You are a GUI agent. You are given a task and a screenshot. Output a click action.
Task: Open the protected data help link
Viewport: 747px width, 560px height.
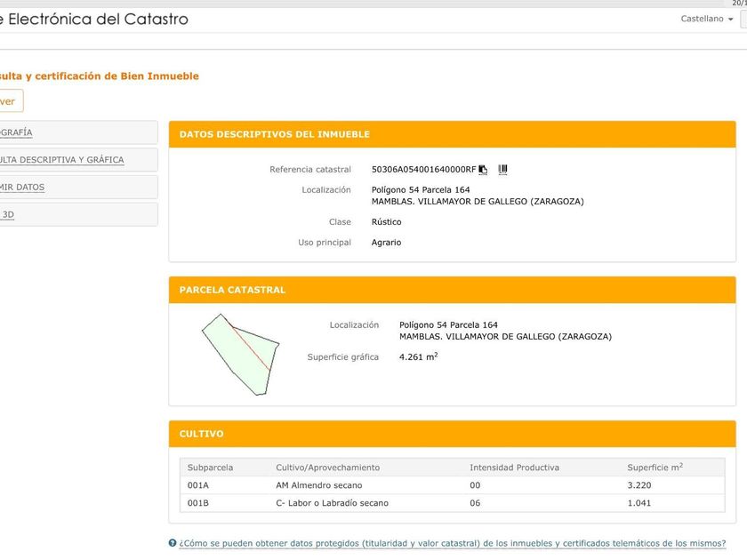coord(452,543)
